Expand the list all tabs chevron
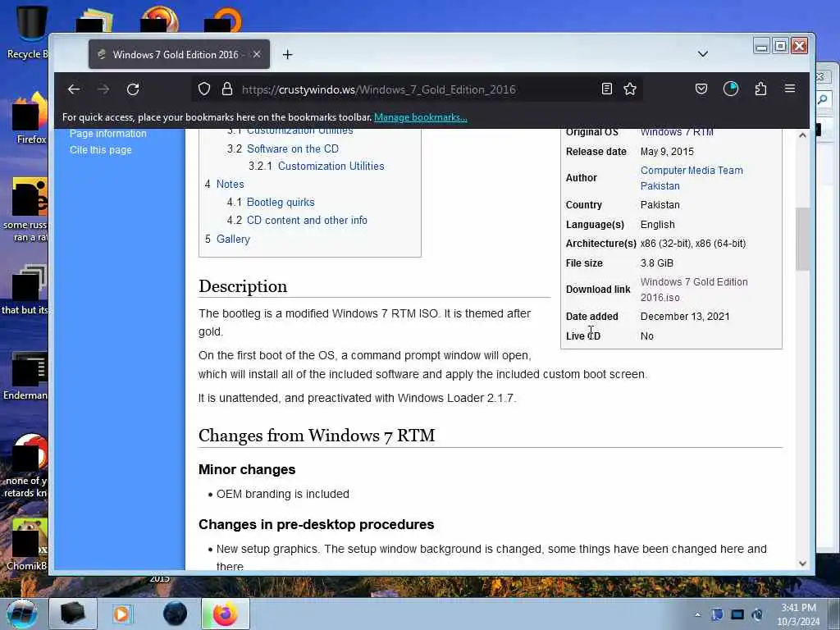Viewport: 840px width, 630px height. click(x=703, y=54)
